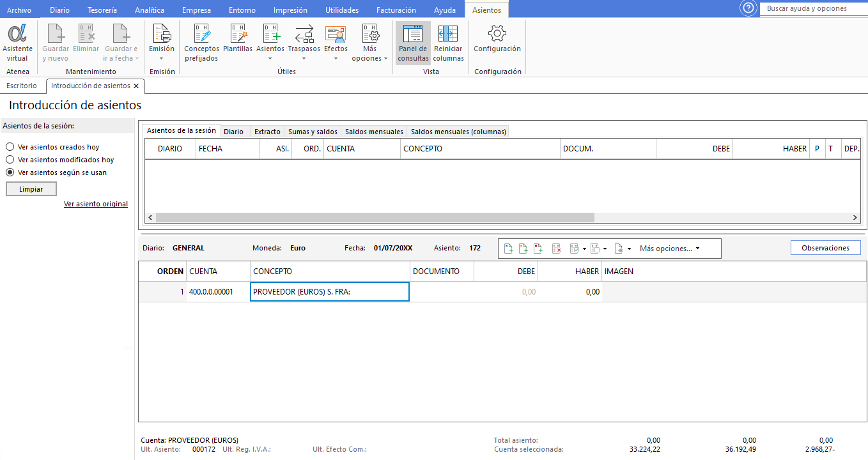
Task: Click the scrollbar left arrow in session grid
Action: (150, 218)
